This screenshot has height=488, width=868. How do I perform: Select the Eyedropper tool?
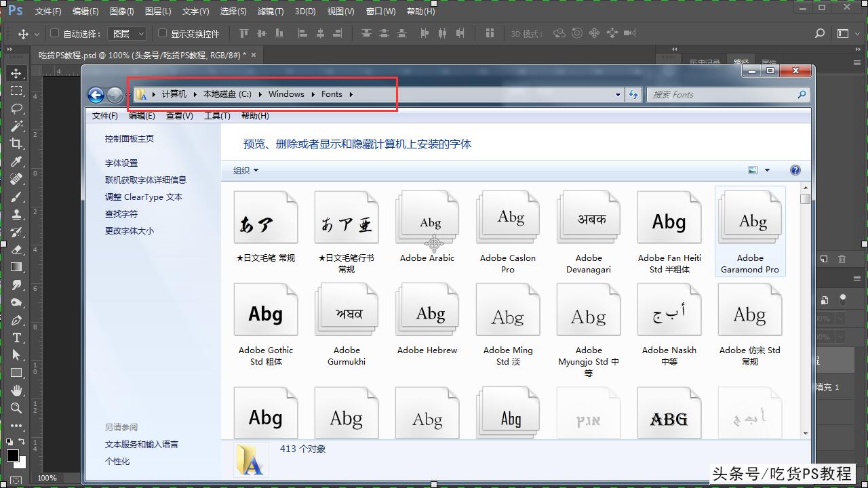tap(16, 161)
